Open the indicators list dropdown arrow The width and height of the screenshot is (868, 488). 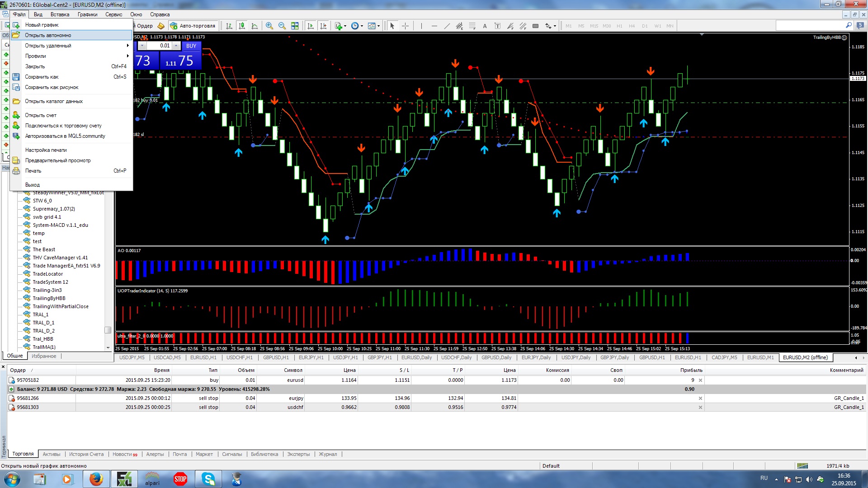[x=345, y=26]
